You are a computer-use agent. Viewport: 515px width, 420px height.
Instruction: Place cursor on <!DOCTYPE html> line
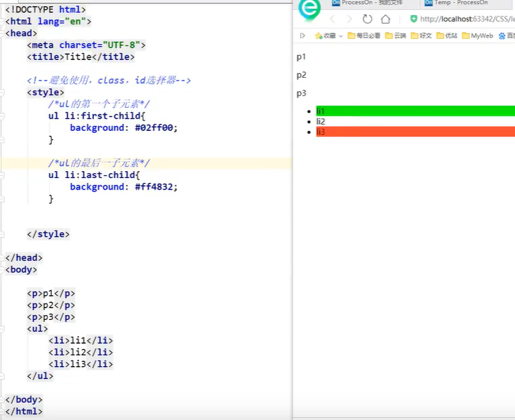(46, 10)
